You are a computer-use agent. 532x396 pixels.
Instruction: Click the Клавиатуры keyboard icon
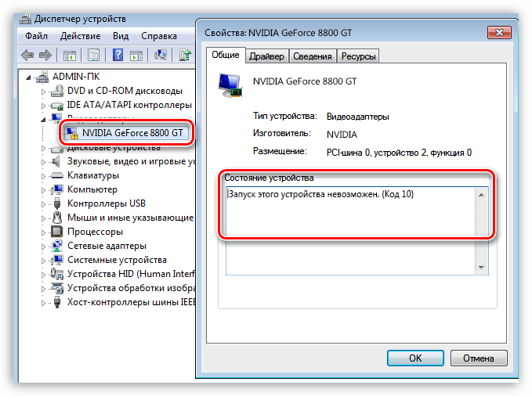click(x=56, y=175)
